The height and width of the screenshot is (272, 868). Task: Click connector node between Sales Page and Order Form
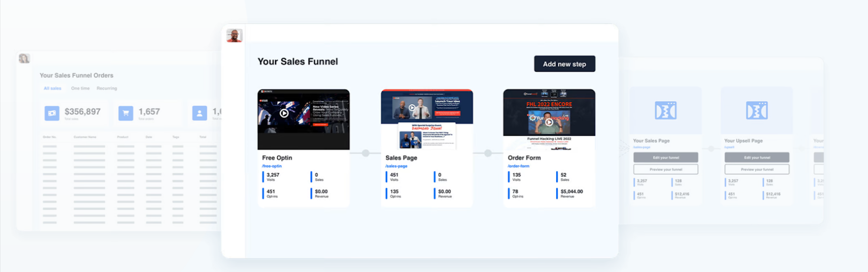[488, 153]
